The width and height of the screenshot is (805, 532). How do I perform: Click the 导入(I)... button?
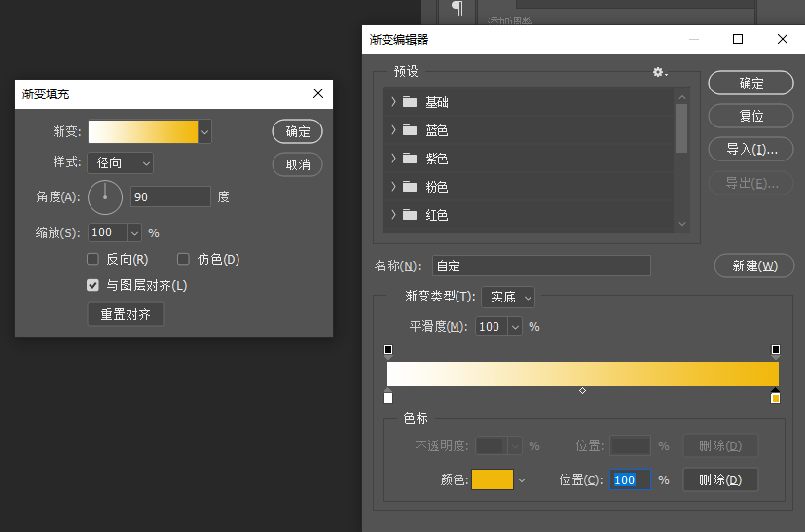[751, 149]
